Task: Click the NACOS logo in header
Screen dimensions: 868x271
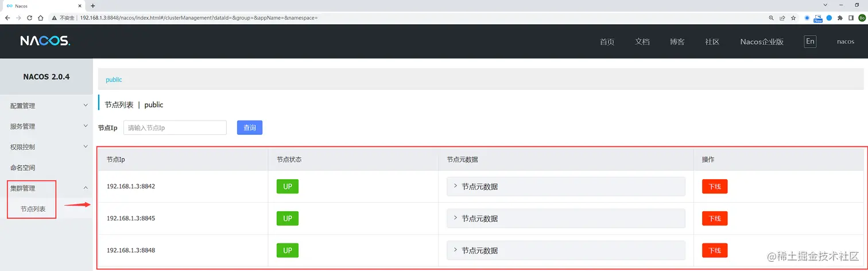Action: (45, 41)
